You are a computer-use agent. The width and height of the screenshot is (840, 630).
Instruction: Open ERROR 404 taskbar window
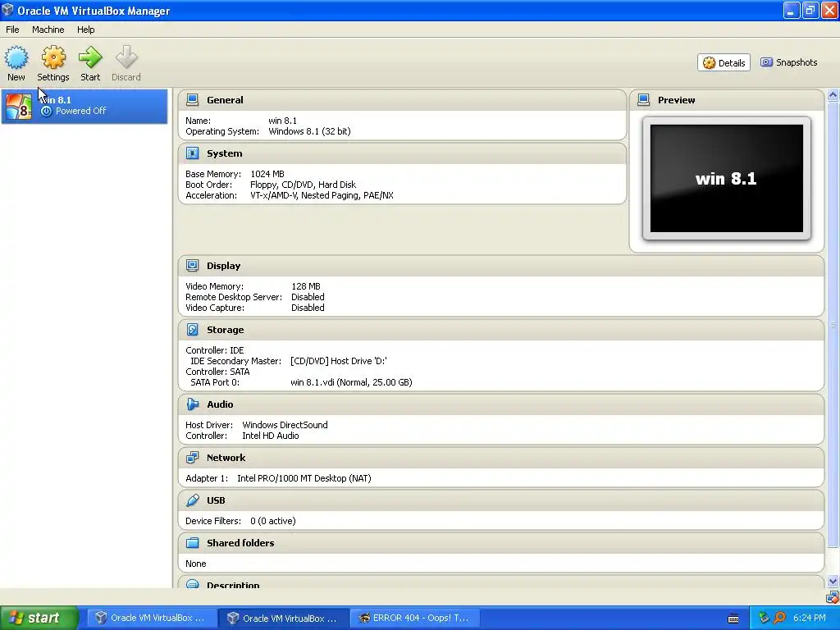point(415,619)
